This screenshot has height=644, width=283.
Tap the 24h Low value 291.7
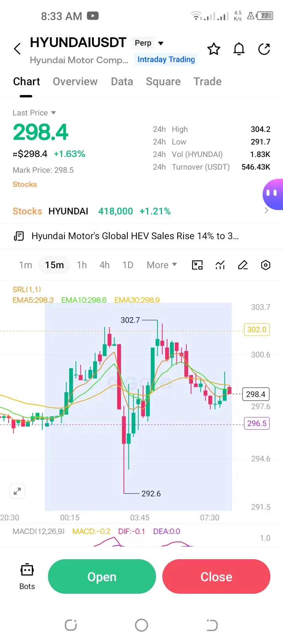(x=261, y=142)
